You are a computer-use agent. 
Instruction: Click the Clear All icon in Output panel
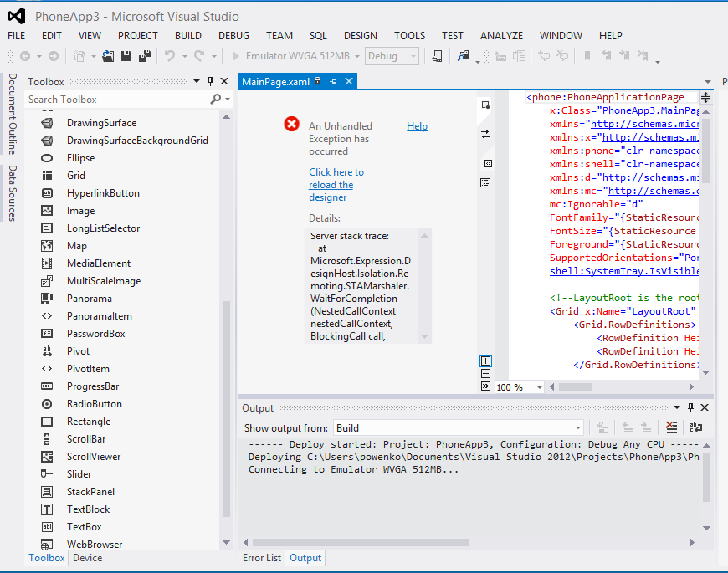tap(671, 427)
